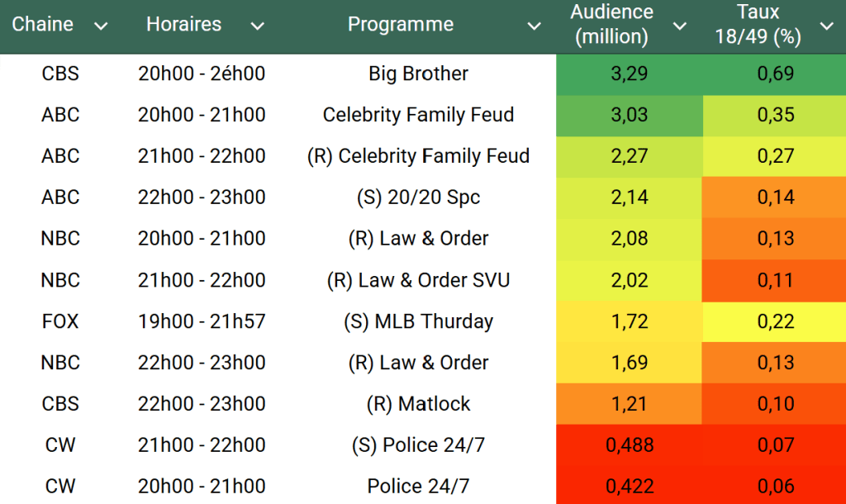Viewport: 846px width, 504px height.
Task: Select the (R) Matlock programme cell
Action: [418, 404]
